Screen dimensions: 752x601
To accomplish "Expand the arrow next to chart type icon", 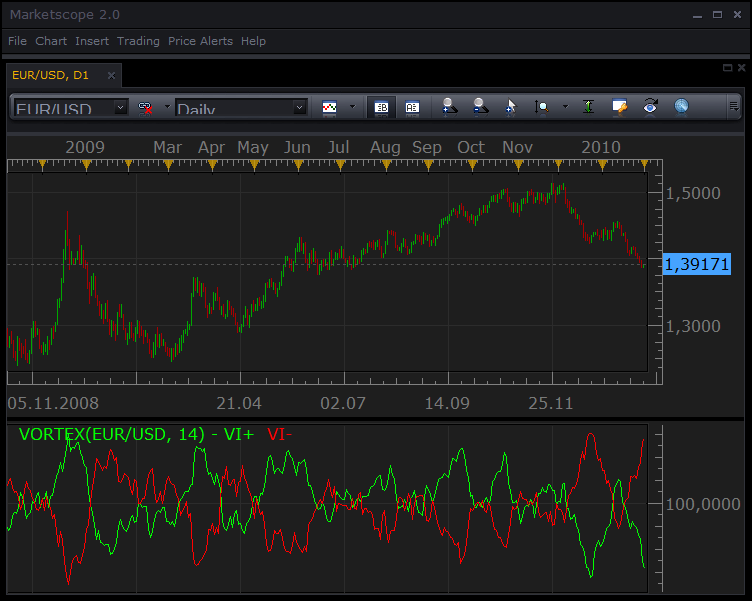I will click(x=352, y=106).
